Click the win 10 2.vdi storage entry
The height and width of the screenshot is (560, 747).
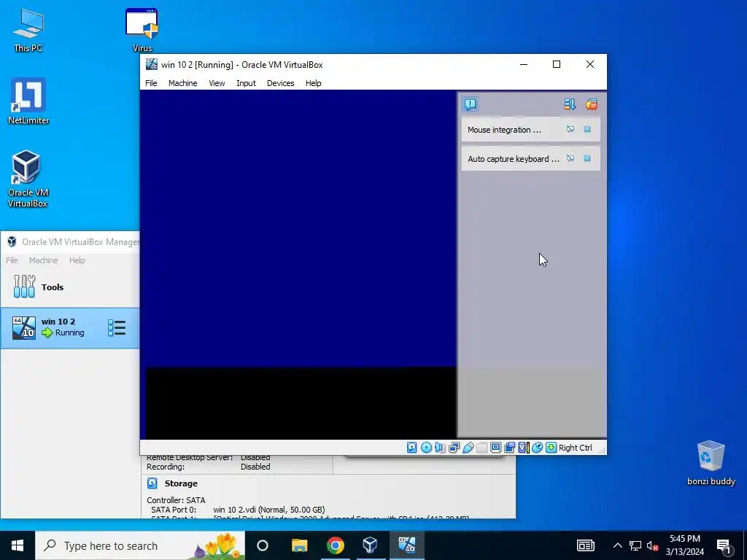point(268,510)
